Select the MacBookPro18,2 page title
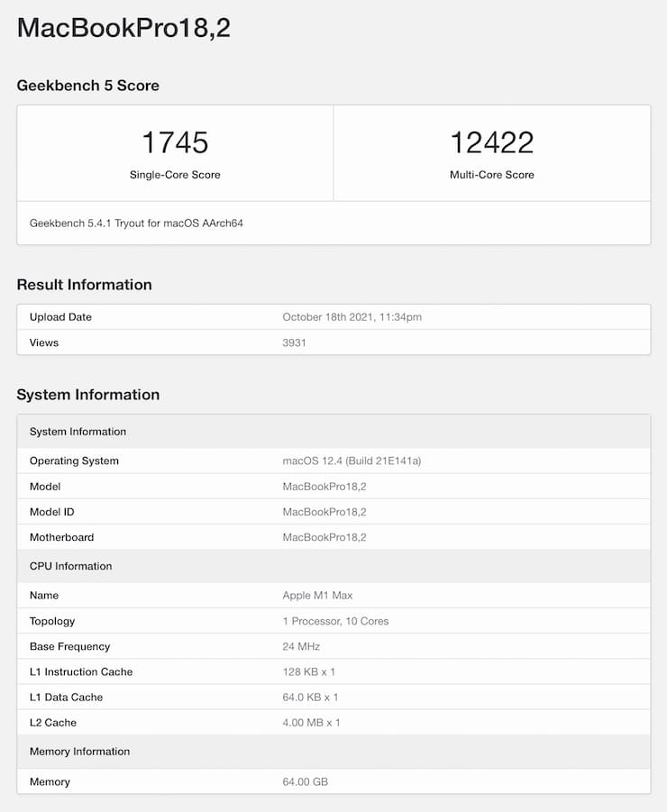Image resolution: width=667 pixels, height=812 pixels. (x=123, y=28)
